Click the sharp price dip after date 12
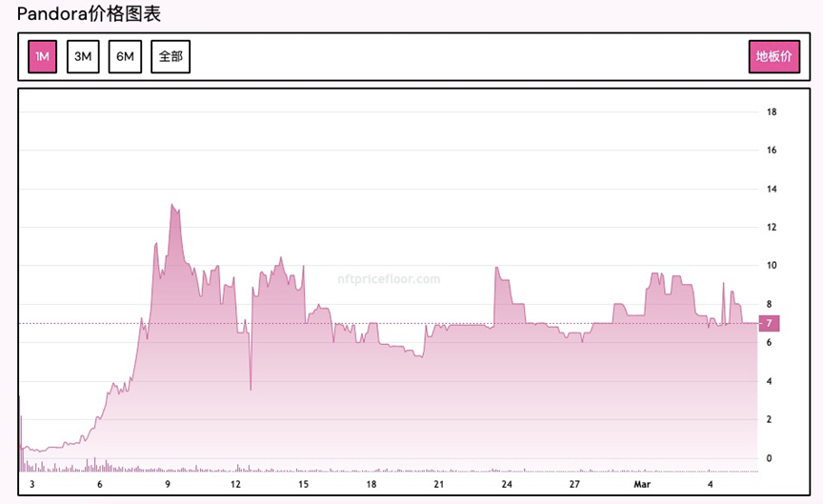This screenshot has width=823, height=504. pos(251,388)
